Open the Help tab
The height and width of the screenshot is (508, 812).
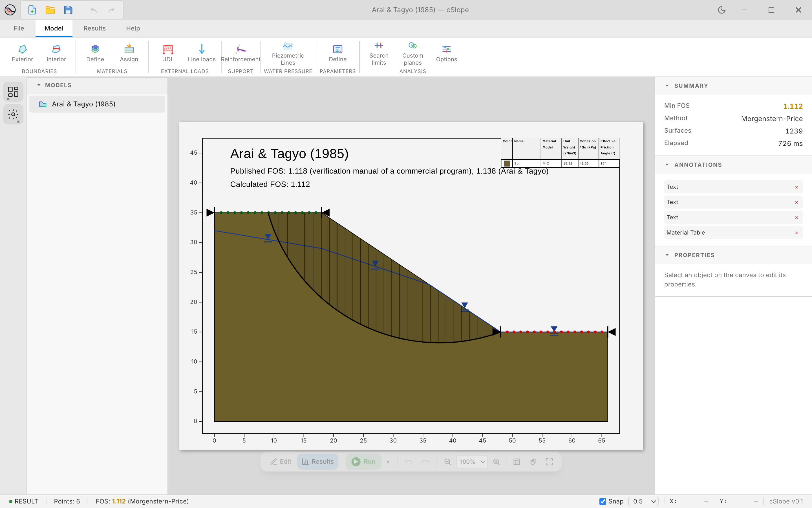133,29
